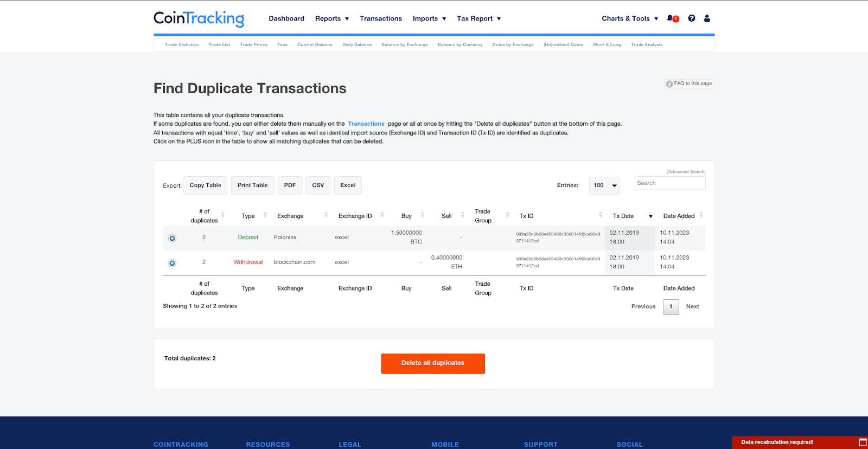This screenshot has width=868, height=449.
Task: Open the Short & Long submenu tab
Action: [x=607, y=45]
